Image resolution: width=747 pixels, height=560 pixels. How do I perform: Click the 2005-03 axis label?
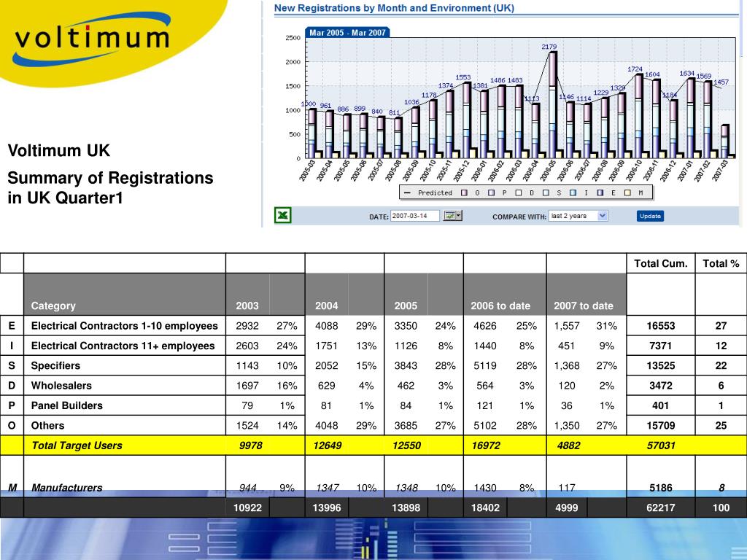click(x=307, y=171)
